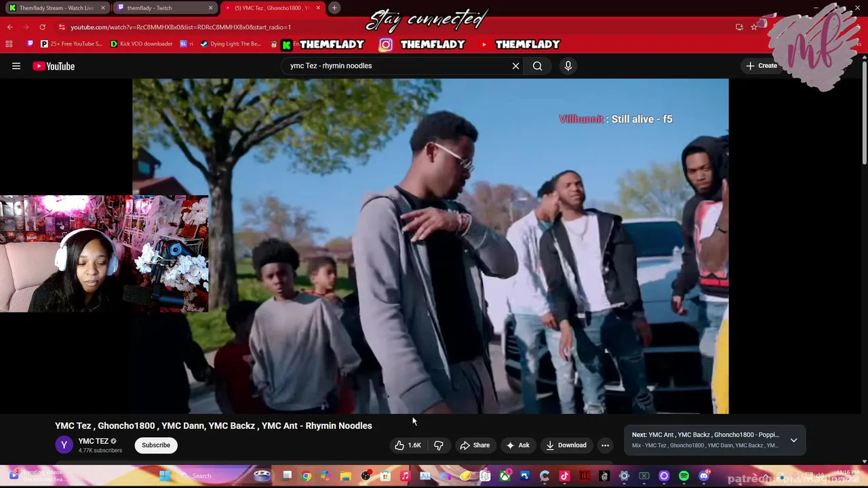Start voice search with the microphone
The height and width of the screenshot is (488, 868).
coord(568,66)
